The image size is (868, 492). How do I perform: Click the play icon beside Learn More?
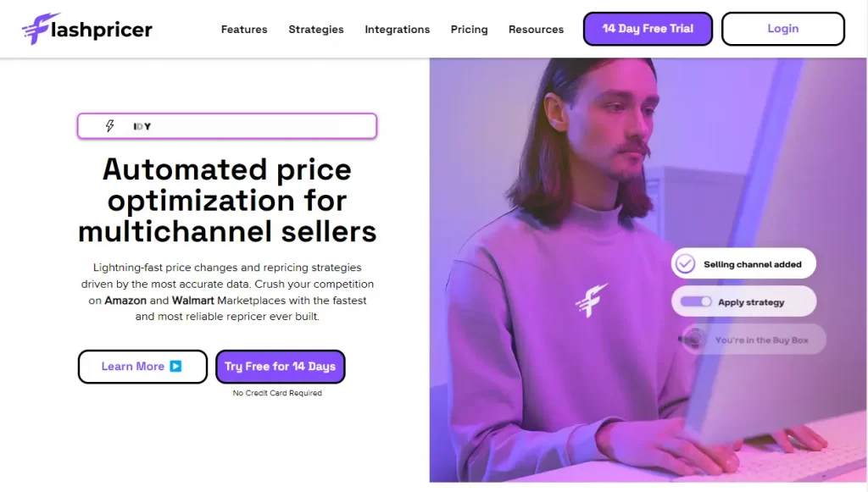point(175,367)
